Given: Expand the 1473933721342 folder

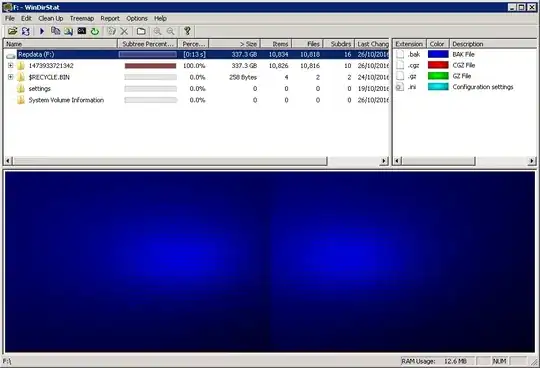Looking at the screenshot, I should (10, 65).
